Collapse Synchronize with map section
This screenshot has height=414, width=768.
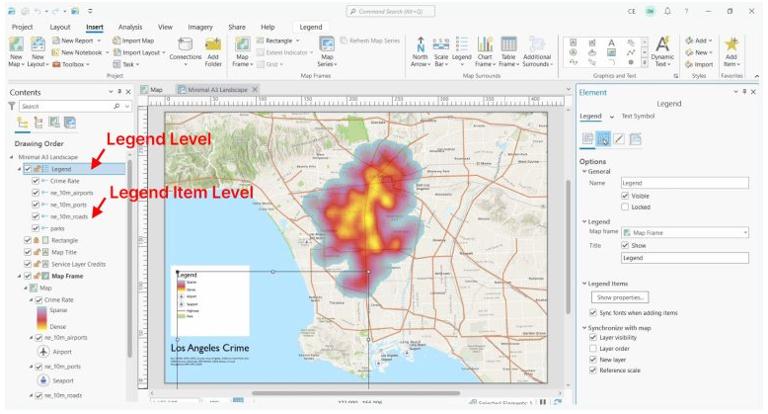(x=584, y=327)
